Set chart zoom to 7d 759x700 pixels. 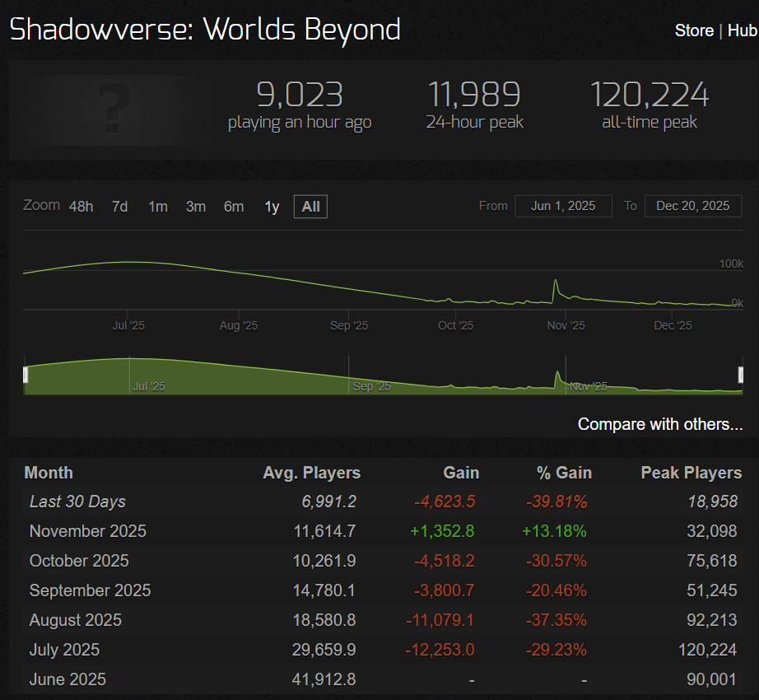pyautogui.click(x=119, y=207)
